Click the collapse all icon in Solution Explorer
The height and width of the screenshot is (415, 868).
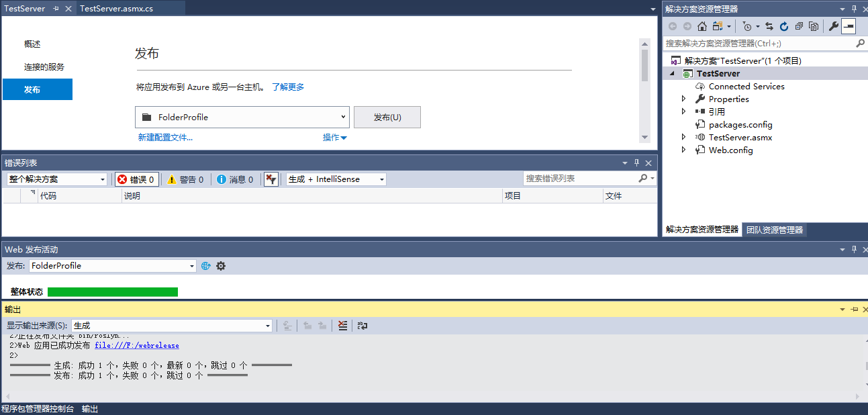coord(799,26)
